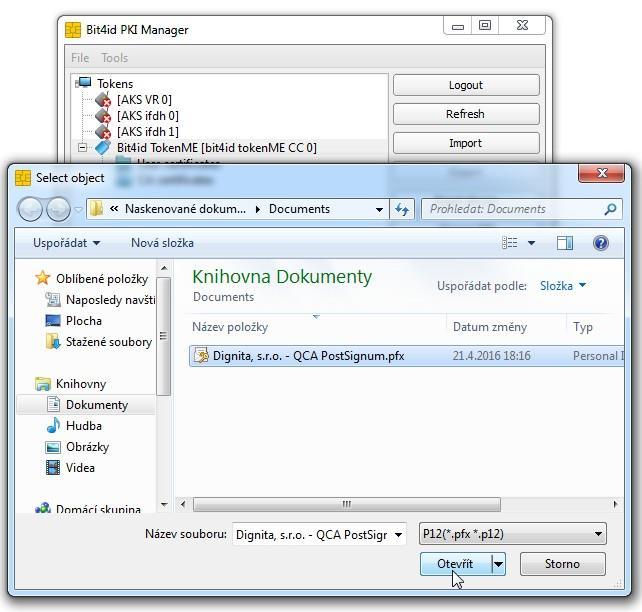Click the Stažené soubory folder icon
Viewport: 642px width, 612px height.
(53, 341)
